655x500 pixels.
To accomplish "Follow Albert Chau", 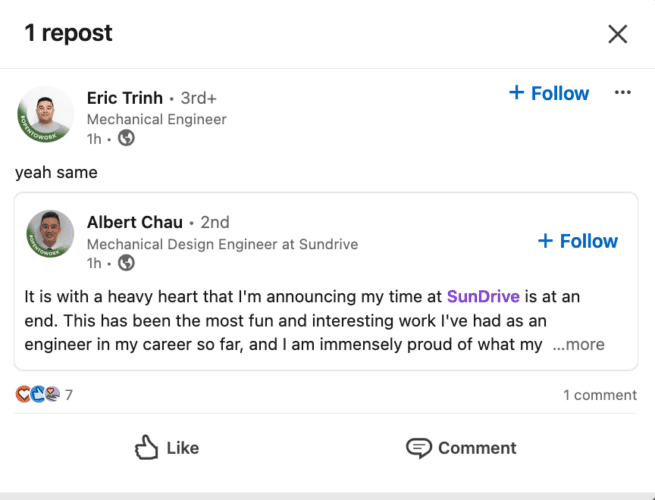I will point(578,241).
